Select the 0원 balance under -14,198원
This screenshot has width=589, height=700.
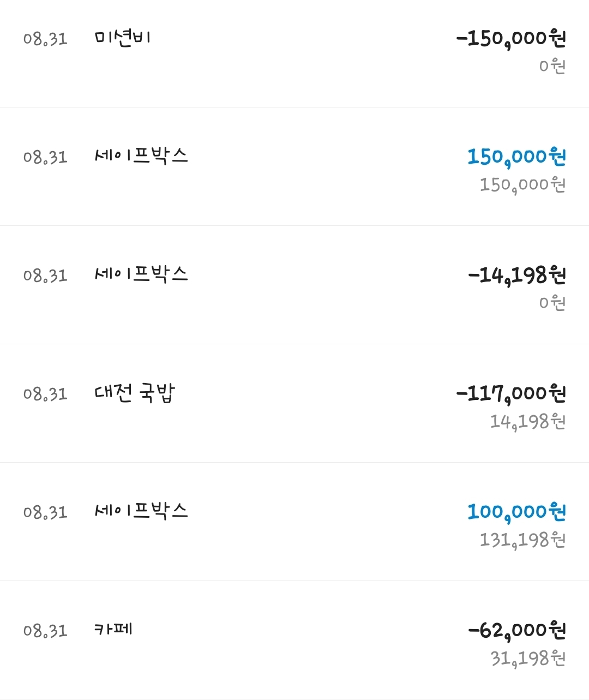click(x=552, y=303)
